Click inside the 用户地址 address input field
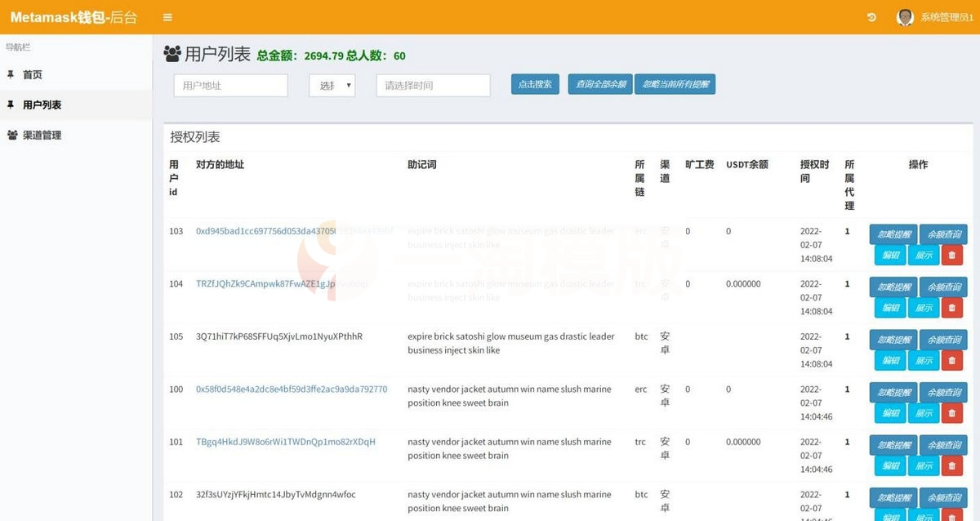The height and width of the screenshot is (521, 980). coord(230,85)
